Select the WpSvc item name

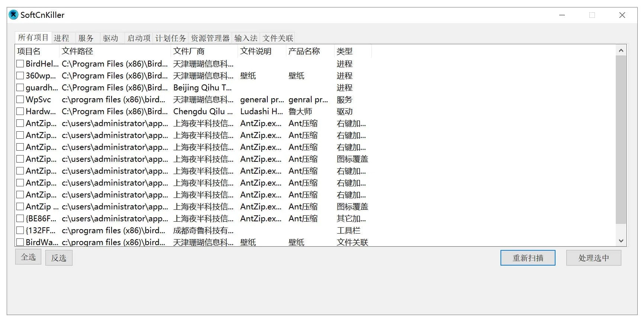38,100
